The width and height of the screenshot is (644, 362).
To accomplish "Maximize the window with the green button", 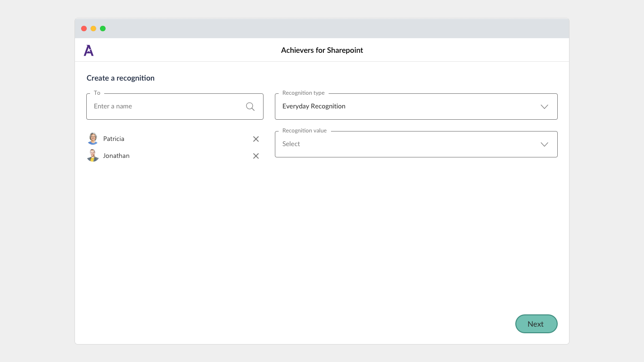I will click(103, 29).
